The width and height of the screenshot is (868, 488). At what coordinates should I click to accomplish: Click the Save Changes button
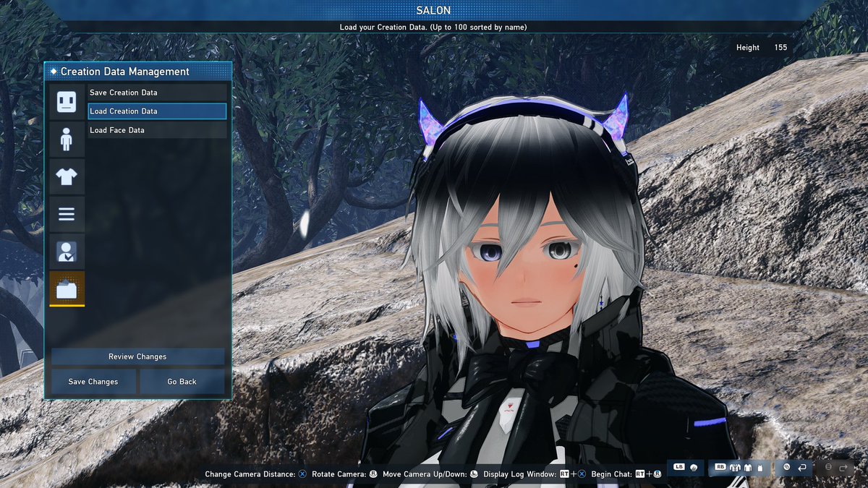click(x=93, y=382)
